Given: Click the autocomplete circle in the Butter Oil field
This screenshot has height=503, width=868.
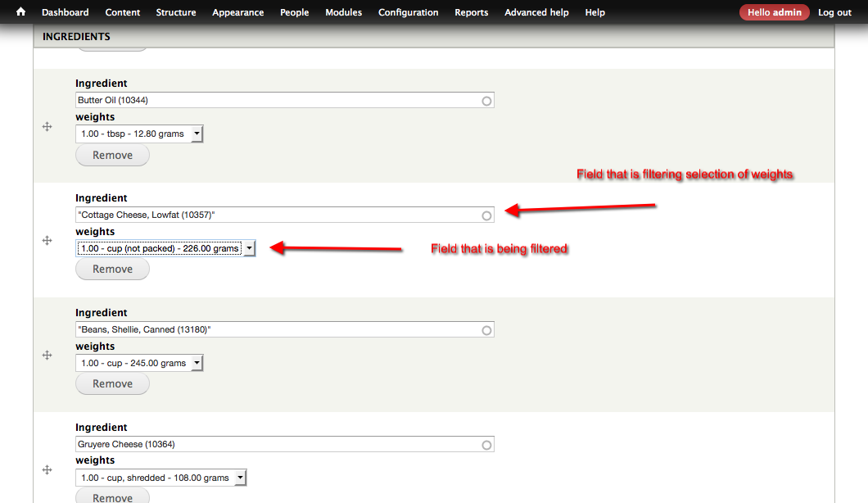Looking at the screenshot, I should 486,100.
